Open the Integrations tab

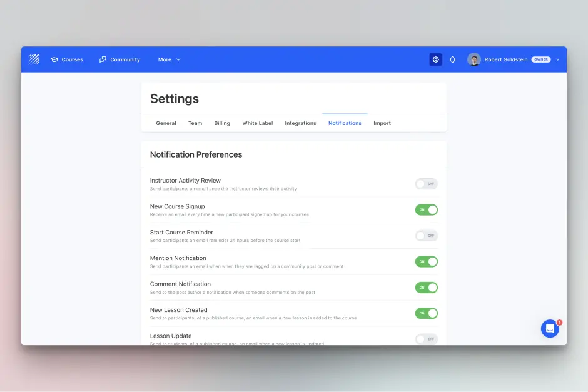click(x=300, y=123)
